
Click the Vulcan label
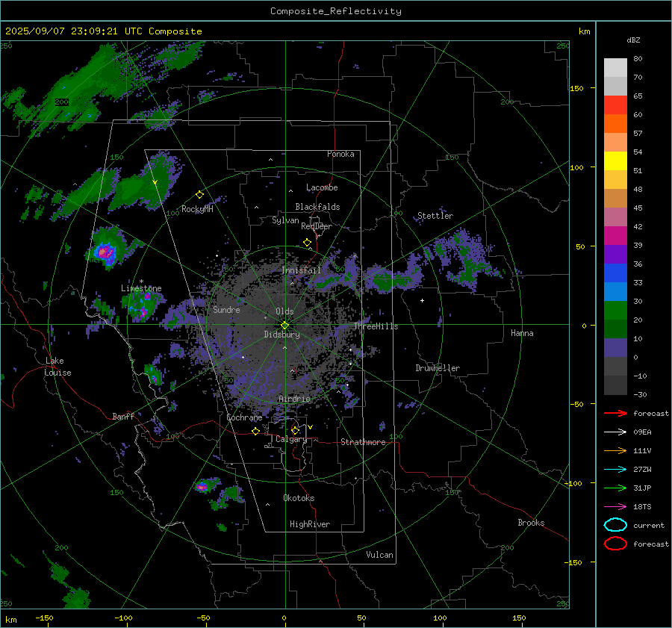(x=380, y=555)
